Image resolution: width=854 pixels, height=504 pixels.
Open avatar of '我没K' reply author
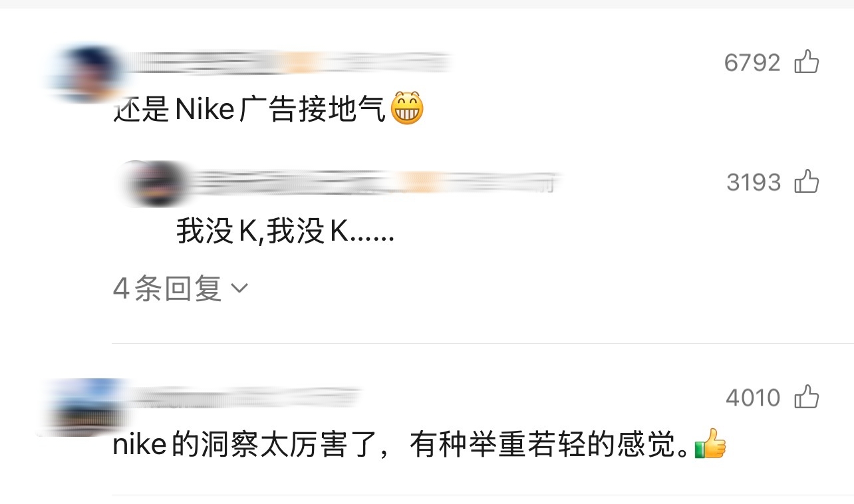pyautogui.click(x=153, y=182)
